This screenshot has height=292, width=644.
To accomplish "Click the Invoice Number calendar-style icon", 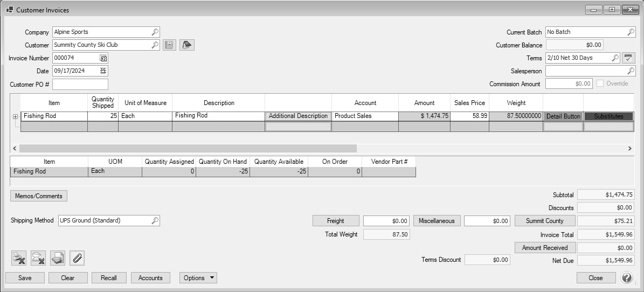I will click(103, 58).
